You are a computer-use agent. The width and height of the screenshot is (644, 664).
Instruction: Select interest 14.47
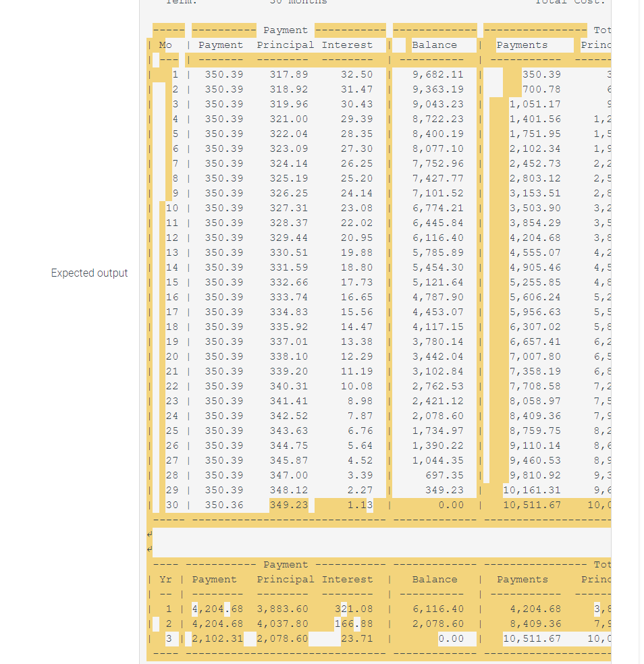coord(356,327)
